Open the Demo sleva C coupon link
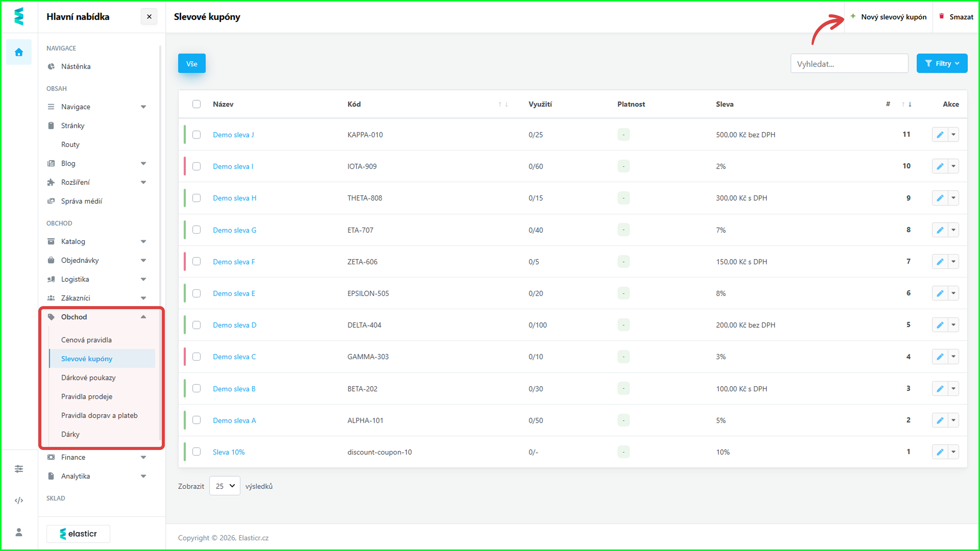The height and width of the screenshot is (551, 980). tap(234, 357)
